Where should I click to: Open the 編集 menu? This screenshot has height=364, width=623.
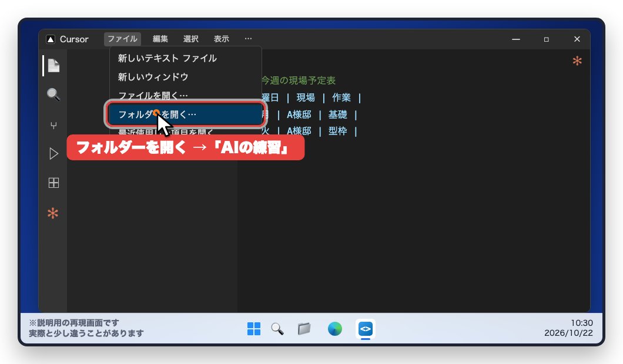(160, 39)
